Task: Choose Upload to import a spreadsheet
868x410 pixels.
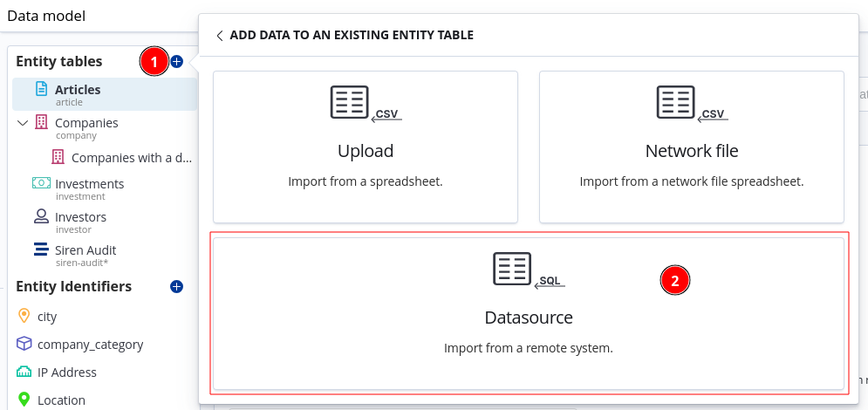Action: tap(366, 147)
